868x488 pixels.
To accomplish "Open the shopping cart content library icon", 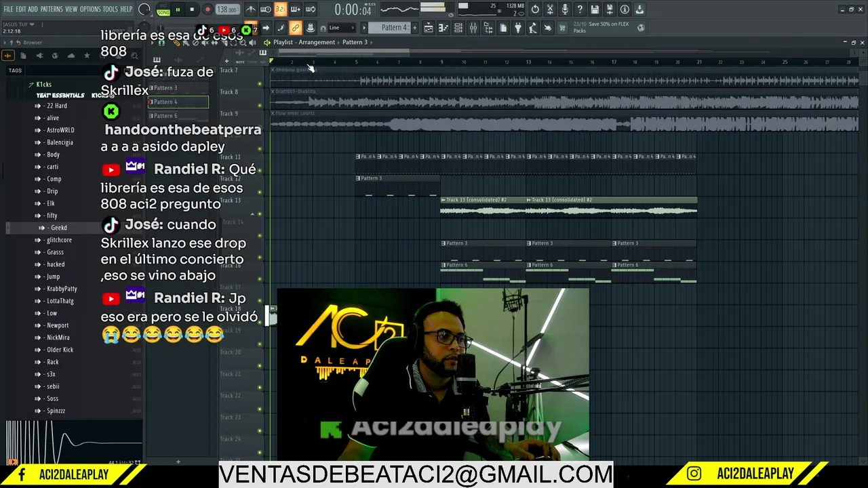I will coord(562,28).
